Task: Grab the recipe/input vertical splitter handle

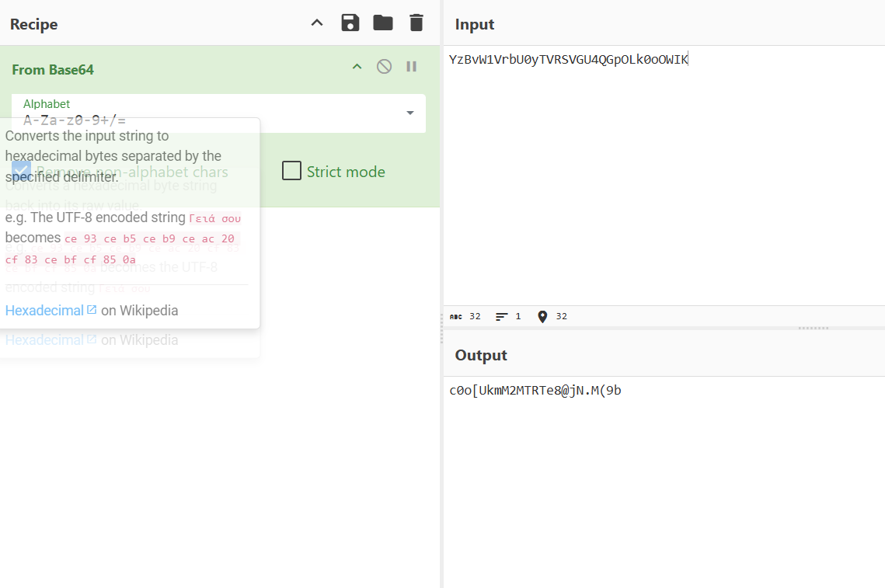Action: [x=441, y=329]
